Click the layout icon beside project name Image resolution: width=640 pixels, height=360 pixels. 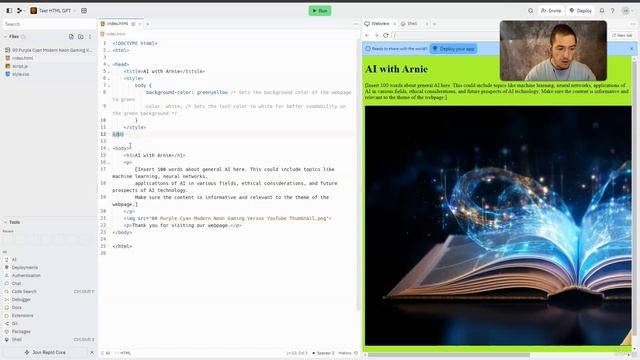pyautogui.click(x=84, y=11)
